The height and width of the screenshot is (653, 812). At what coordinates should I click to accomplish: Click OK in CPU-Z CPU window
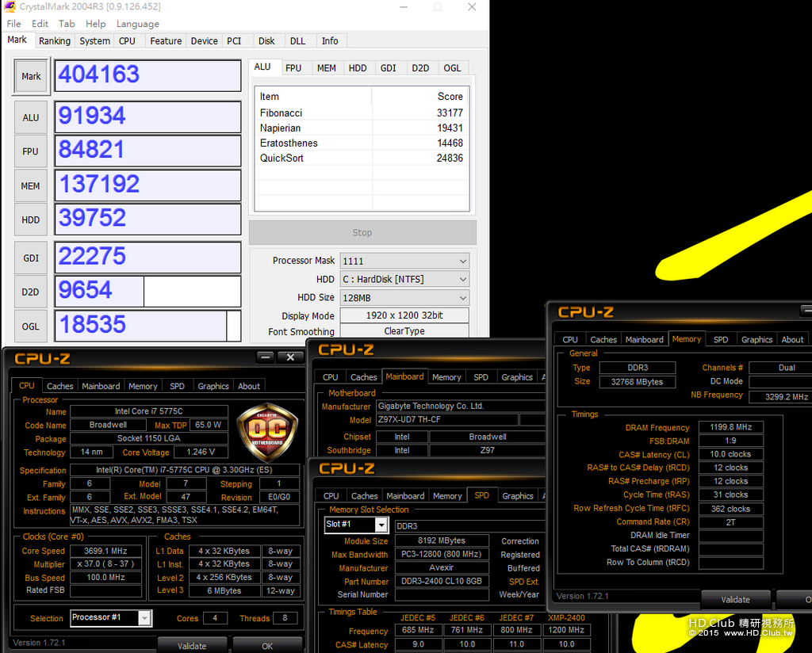[267, 645]
